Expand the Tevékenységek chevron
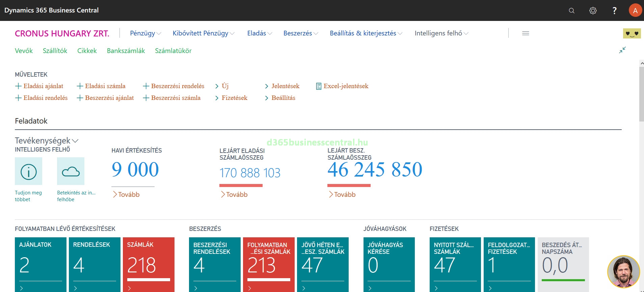 [x=75, y=141]
